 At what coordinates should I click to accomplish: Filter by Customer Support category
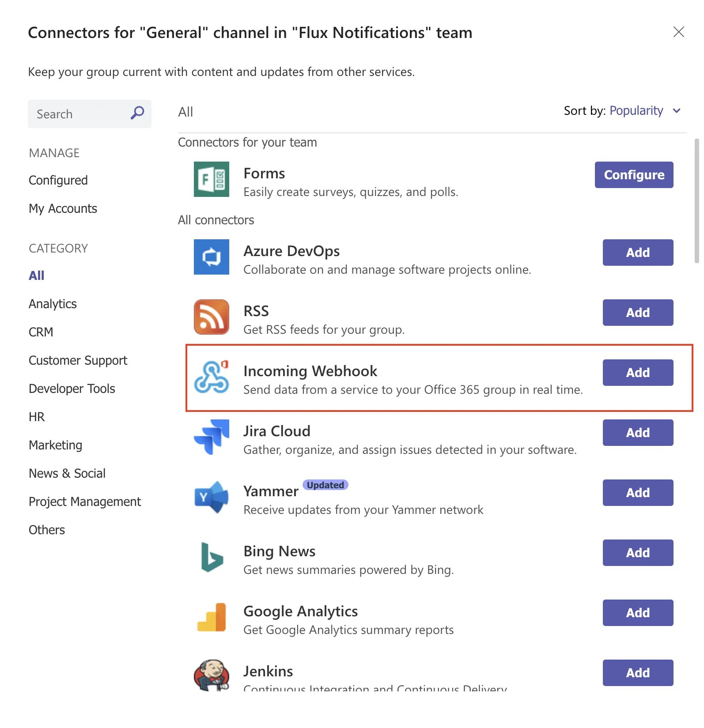[78, 360]
